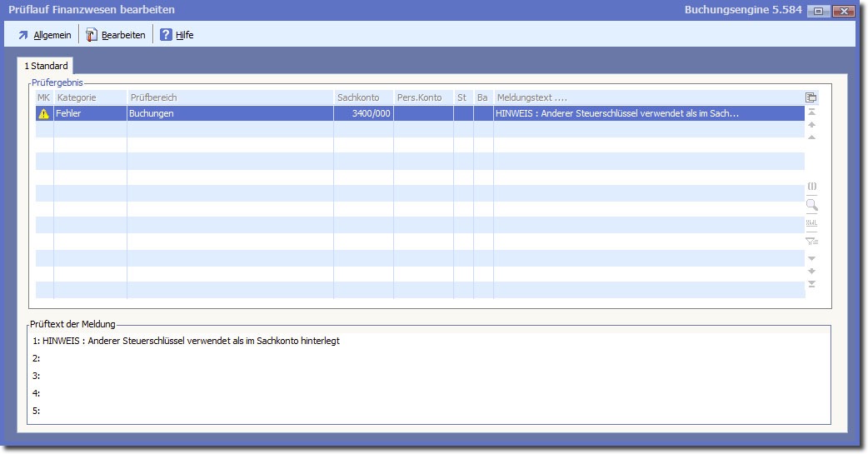This screenshot has height=454, width=868.
Task: Open the Bearbeiten menu
Action: click(115, 35)
